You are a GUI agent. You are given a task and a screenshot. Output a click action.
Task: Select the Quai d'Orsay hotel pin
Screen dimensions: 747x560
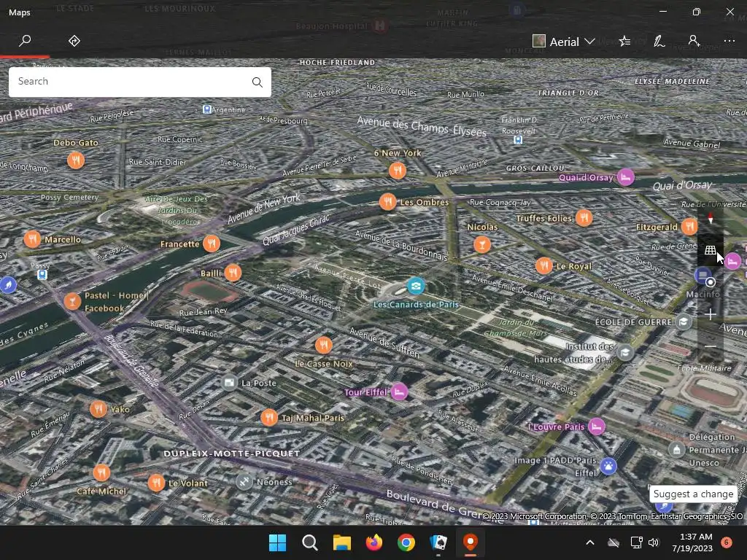click(625, 178)
